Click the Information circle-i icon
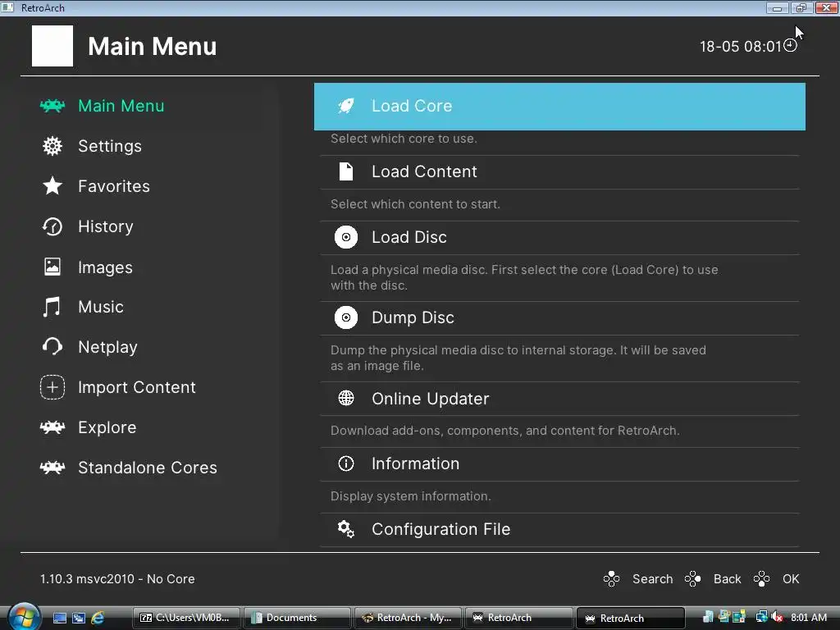This screenshot has width=840, height=630. (346, 463)
